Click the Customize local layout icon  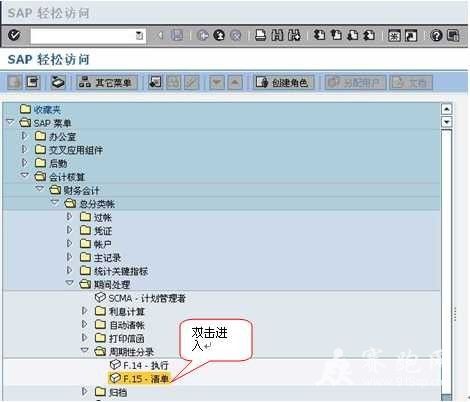pos(453,35)
